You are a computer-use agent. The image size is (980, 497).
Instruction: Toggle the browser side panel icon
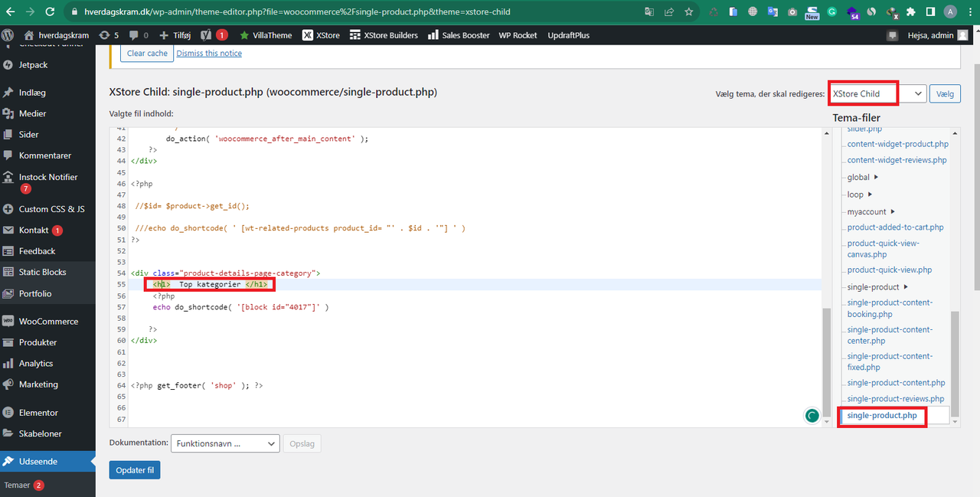coord(930,12)
